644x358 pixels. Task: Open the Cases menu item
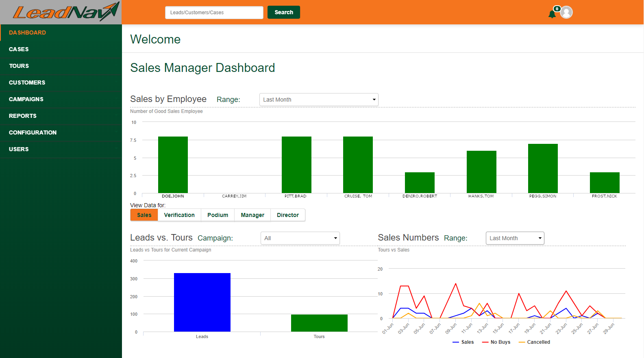point(19,49)
